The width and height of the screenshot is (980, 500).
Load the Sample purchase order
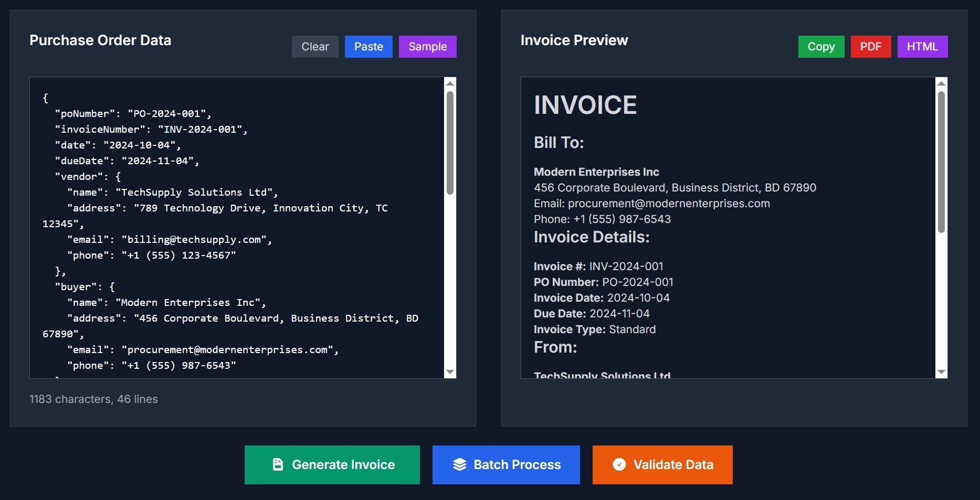(x=427, y=47)
